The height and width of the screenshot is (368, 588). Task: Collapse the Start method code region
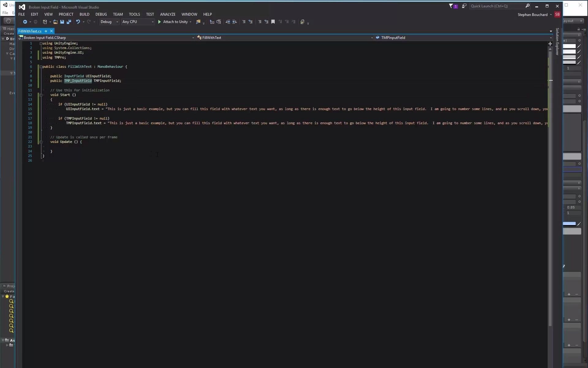click(41, 95)
